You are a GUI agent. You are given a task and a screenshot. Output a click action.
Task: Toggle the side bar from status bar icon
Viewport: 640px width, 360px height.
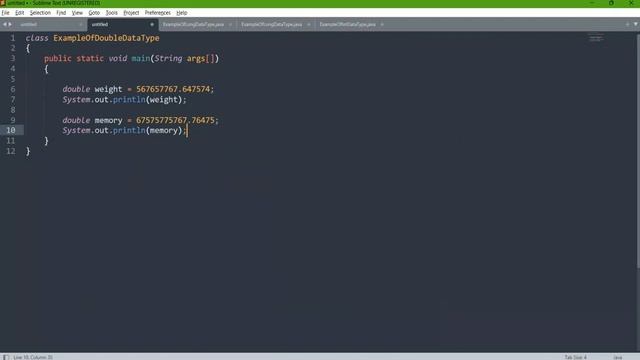(6, 357)
